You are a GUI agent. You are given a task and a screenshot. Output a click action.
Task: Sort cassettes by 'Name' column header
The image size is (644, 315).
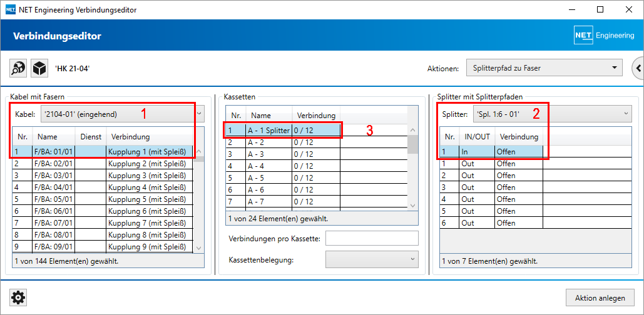tap(268, 116)
